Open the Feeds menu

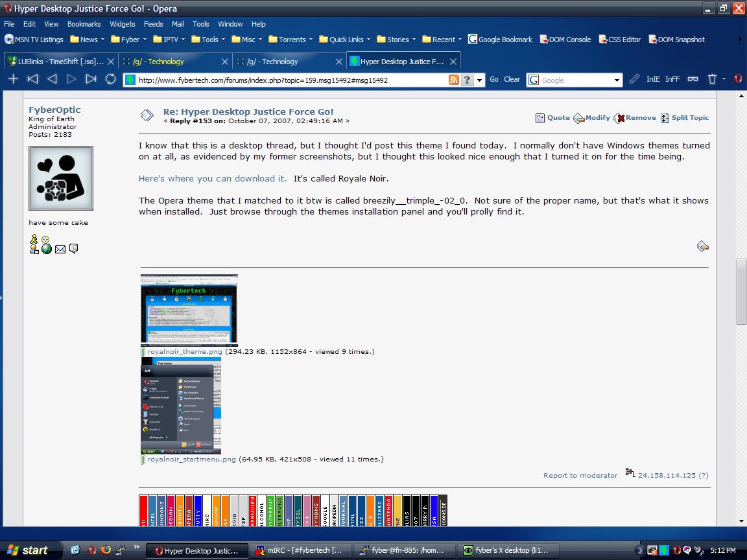coord(154,24)
